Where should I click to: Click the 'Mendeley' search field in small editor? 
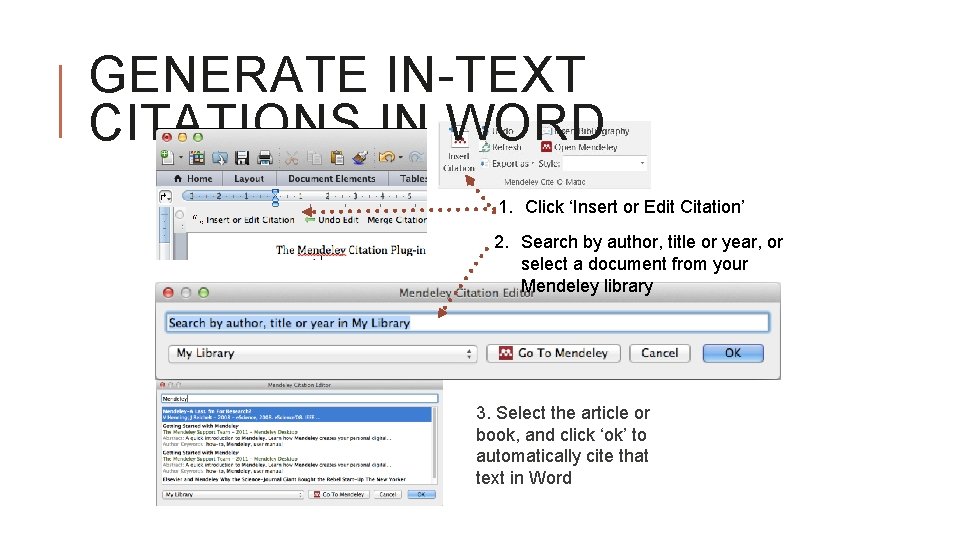pos(299,399)
